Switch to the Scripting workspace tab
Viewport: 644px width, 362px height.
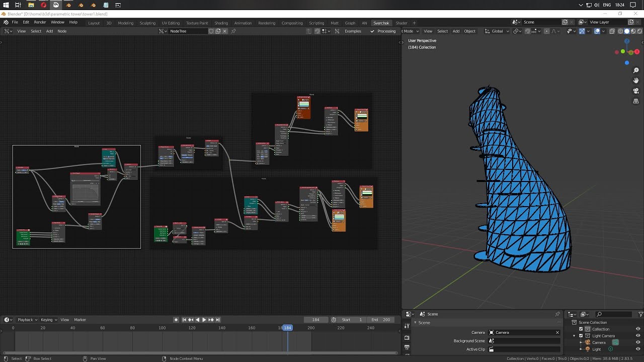coord(316,23)
